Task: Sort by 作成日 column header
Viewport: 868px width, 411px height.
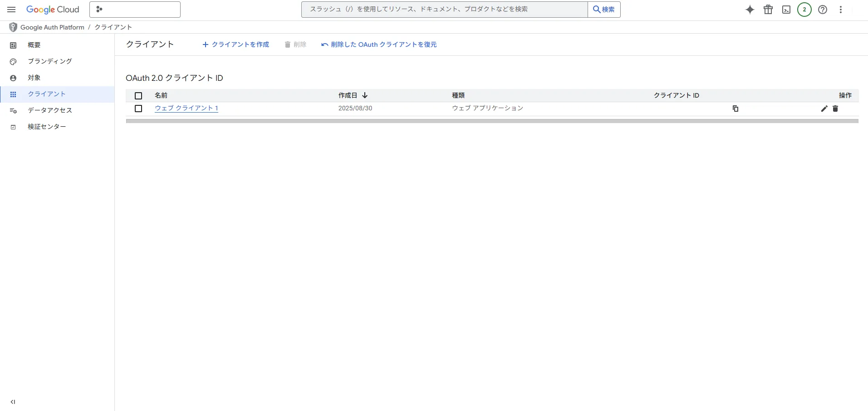Action: 353,95
